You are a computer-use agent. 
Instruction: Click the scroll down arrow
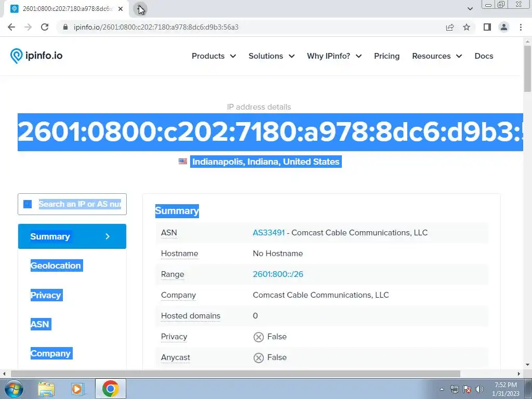click(527, 365)
